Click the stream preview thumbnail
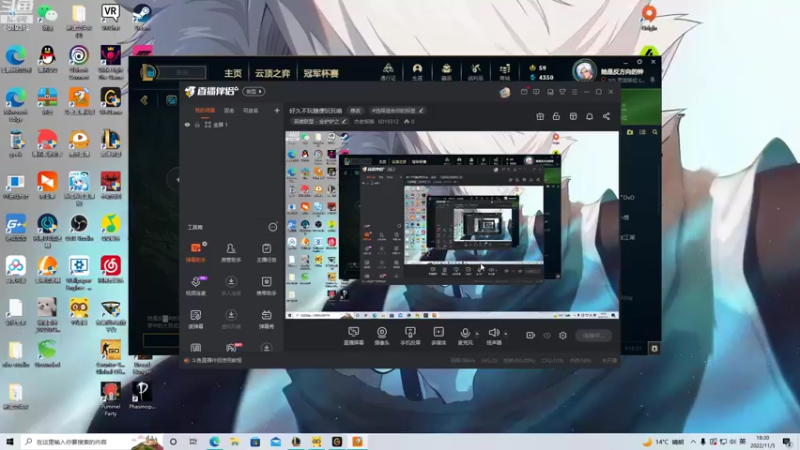Viewport: 800px width, 450px height. (x=452, y=225)
